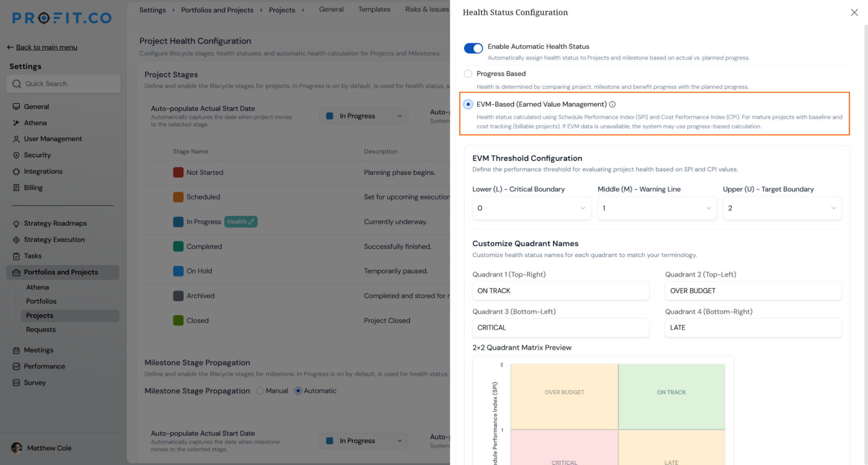
Task: Click In Progress stage color swatch
Action: click(x=178, y=222)
